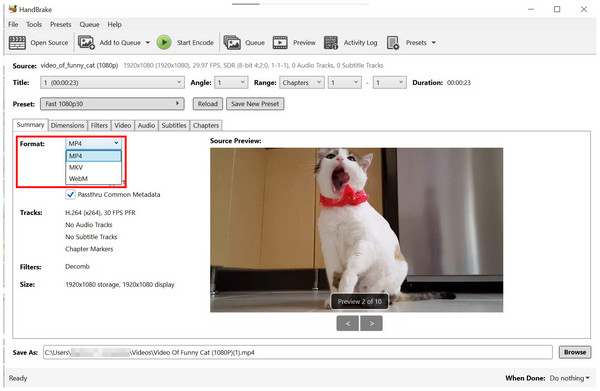
Task: Select MP4 in the format list
Action: [x=94, y=156]
